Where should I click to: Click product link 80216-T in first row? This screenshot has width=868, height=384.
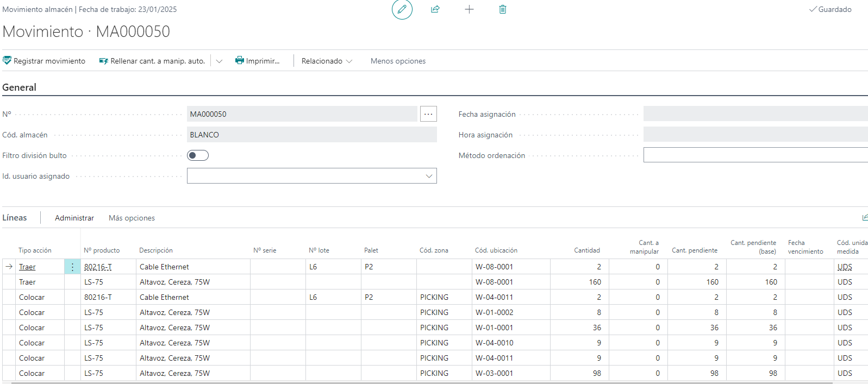[98, 267]
